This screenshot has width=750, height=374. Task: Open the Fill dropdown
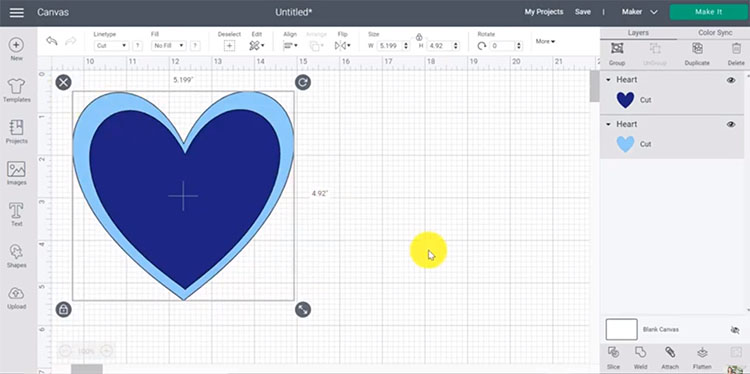point(168,46)
